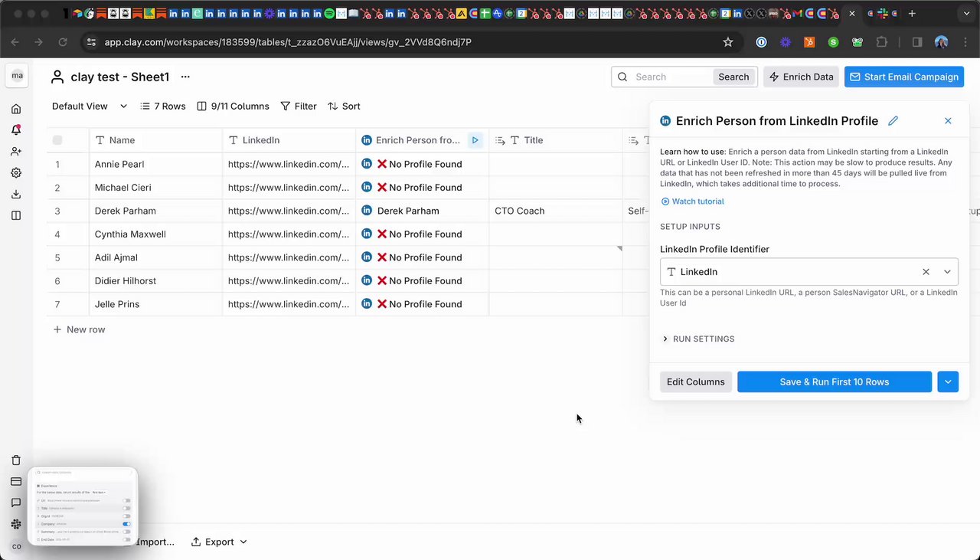This screenshot has height=560, width=980.
Task: Click the Edit Columns button
Action: pyautogui.click(x=696, y=382)
